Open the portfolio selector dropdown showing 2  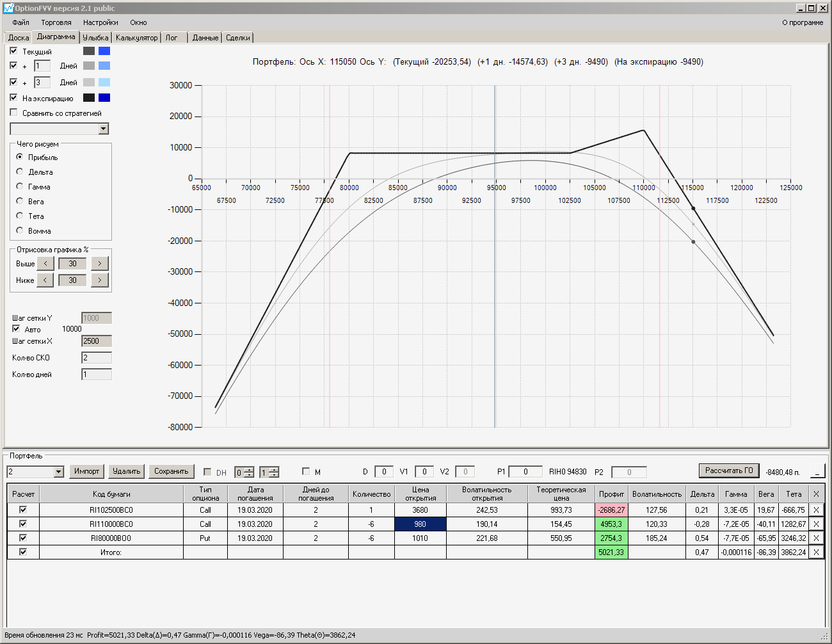pos(59,472)
